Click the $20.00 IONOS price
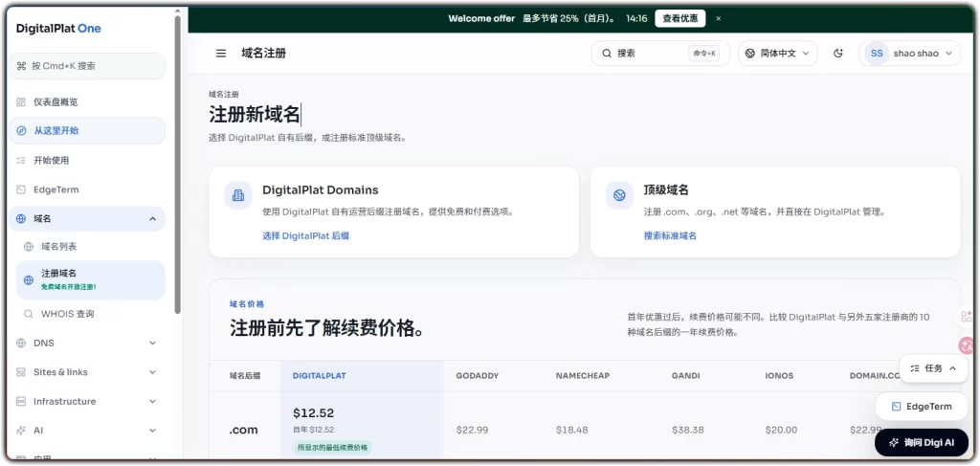 pos(781,430)
